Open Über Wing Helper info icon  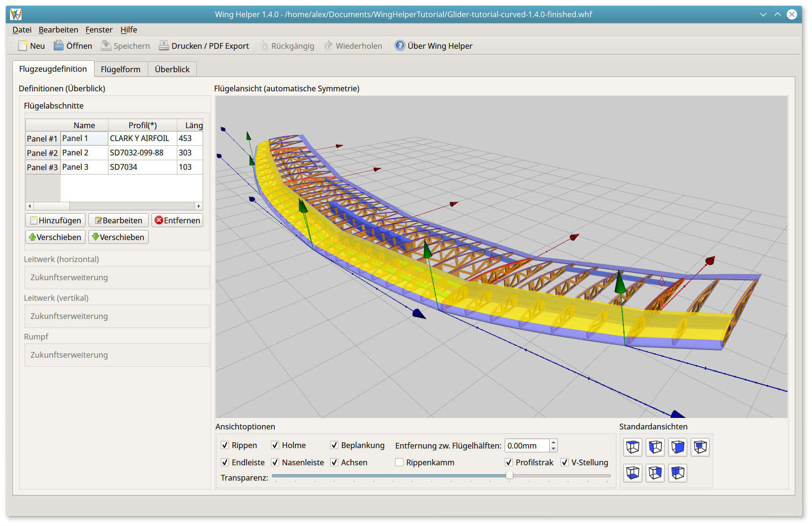pos(400,46)
